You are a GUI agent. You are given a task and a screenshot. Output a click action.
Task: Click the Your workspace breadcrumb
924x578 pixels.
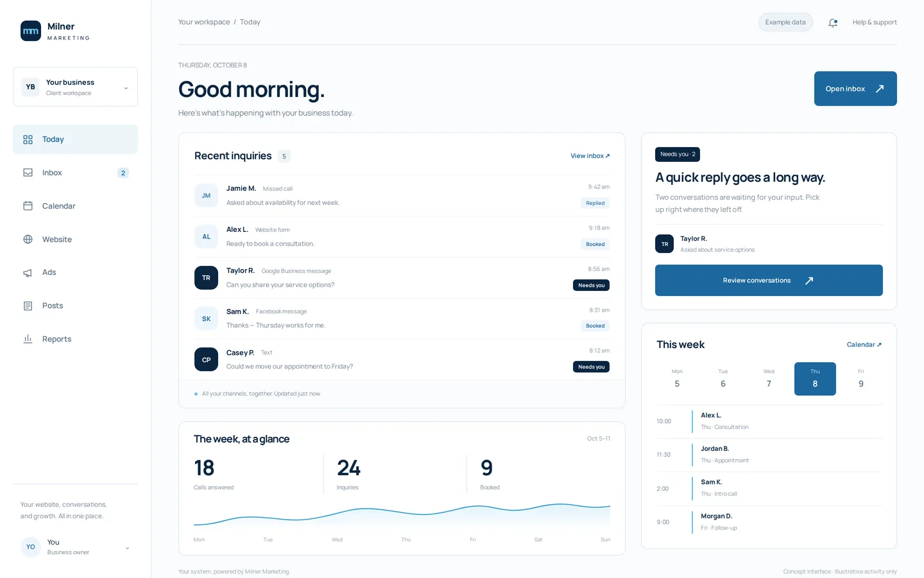[x=204, y=22]
